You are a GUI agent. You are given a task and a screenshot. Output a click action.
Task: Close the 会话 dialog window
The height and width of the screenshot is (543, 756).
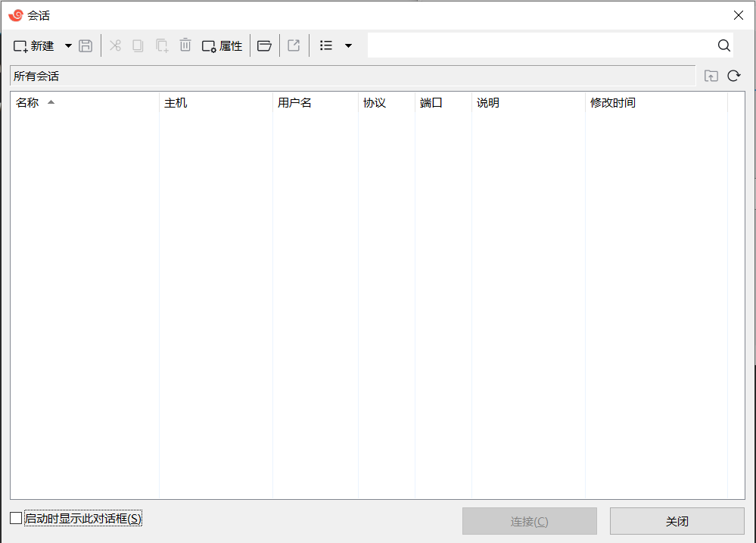738,15
